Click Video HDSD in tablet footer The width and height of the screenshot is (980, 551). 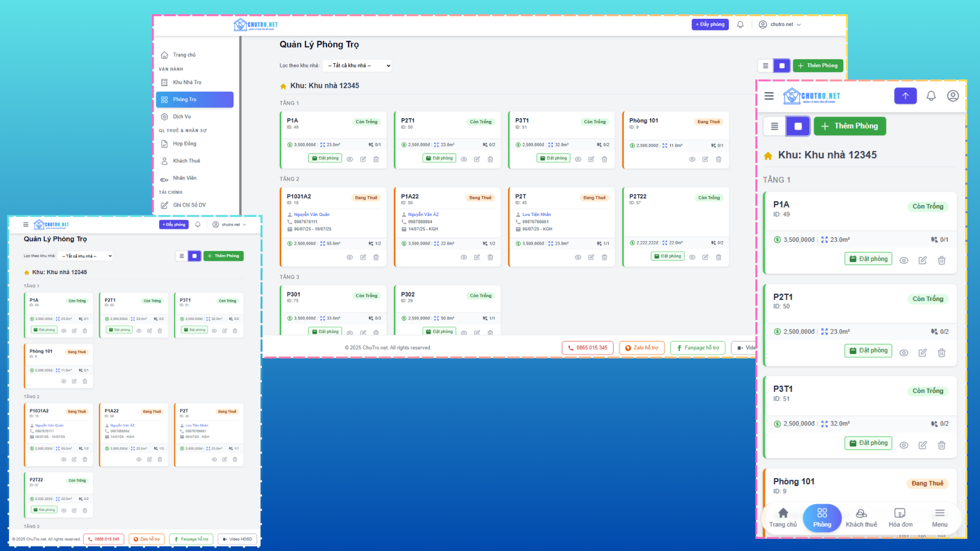pyautogui.click(x=237, y=539)
